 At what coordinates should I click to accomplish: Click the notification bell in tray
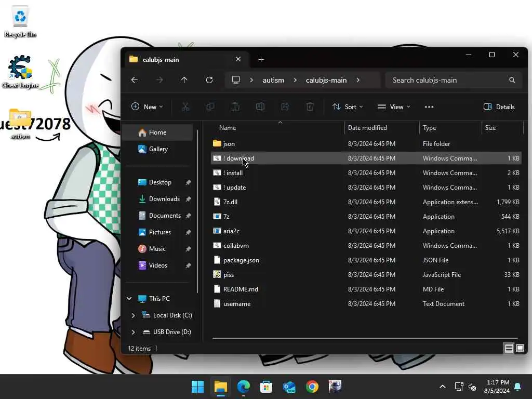click(518, 387)
